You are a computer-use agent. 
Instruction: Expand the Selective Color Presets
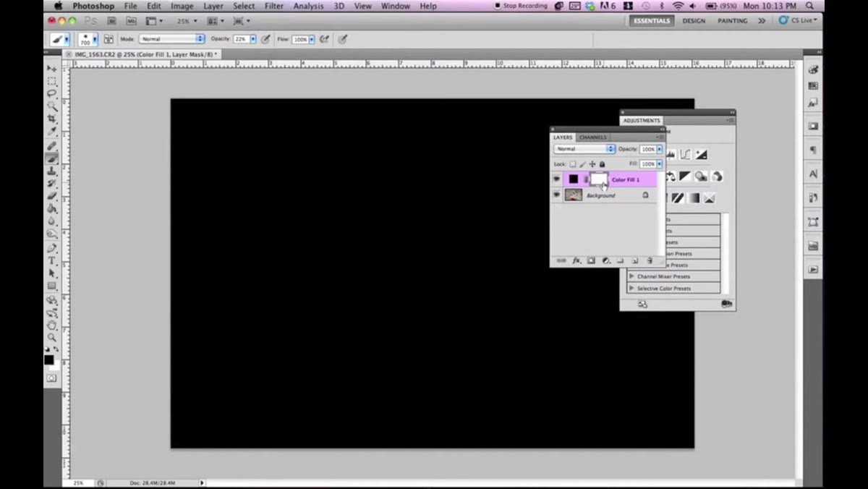(x=631, y=288)
